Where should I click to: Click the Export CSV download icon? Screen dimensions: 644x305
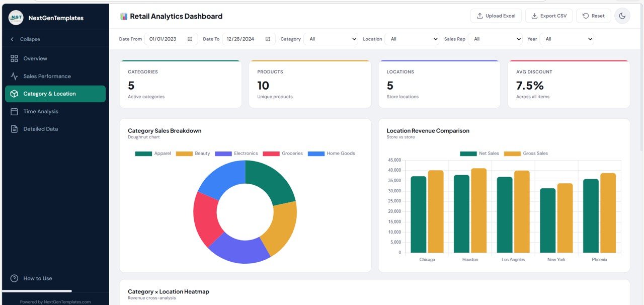(x=533, y=16)
